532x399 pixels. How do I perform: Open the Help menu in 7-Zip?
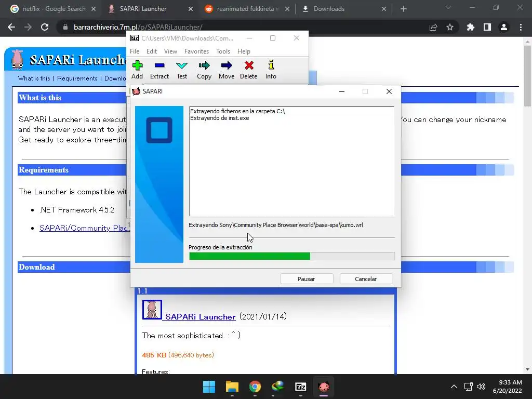click(244, 51)
